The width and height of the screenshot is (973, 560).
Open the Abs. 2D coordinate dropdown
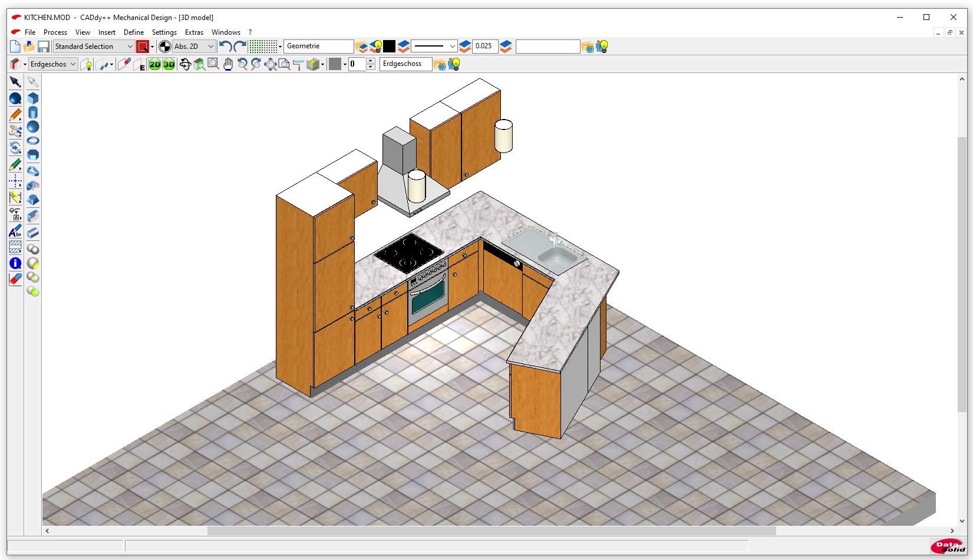tap(210, 47)
